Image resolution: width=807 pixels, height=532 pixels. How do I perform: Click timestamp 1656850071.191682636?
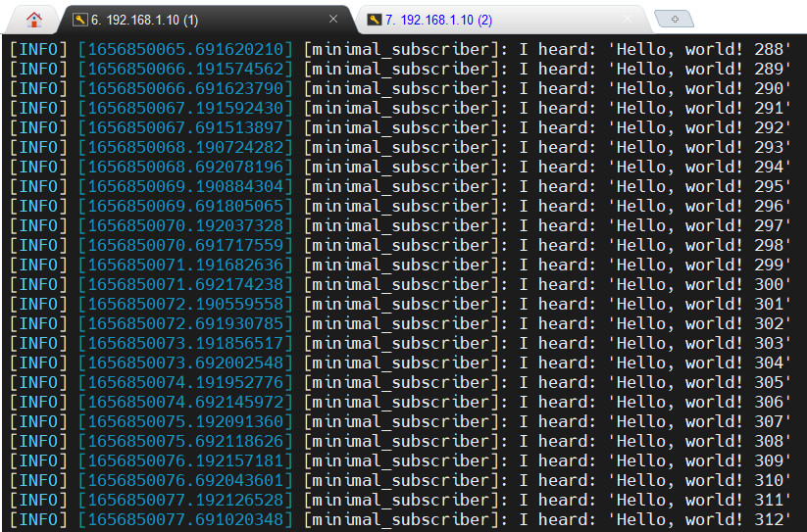pyautogui.click(x=185, y=265)
